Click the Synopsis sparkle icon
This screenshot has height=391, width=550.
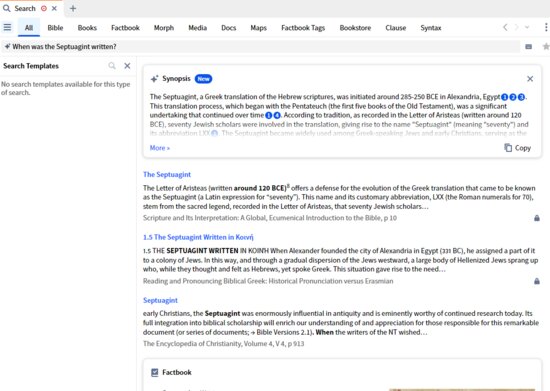(x=154, y=79)
